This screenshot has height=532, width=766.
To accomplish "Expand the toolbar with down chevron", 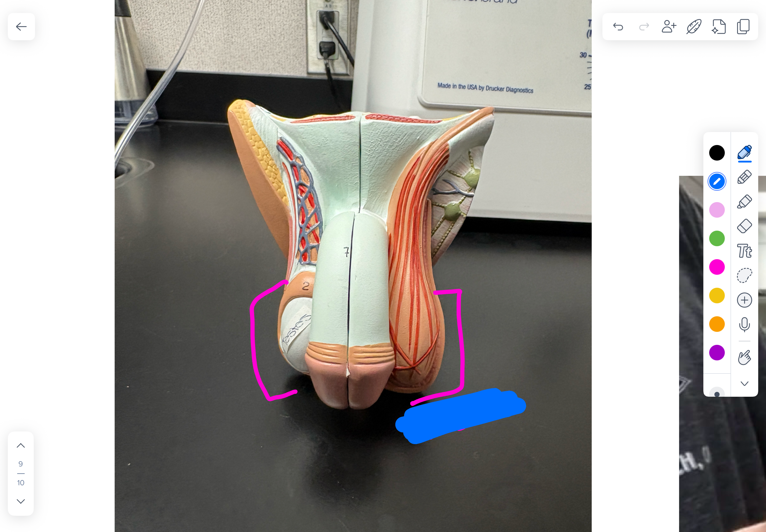I will click(744, 383).
